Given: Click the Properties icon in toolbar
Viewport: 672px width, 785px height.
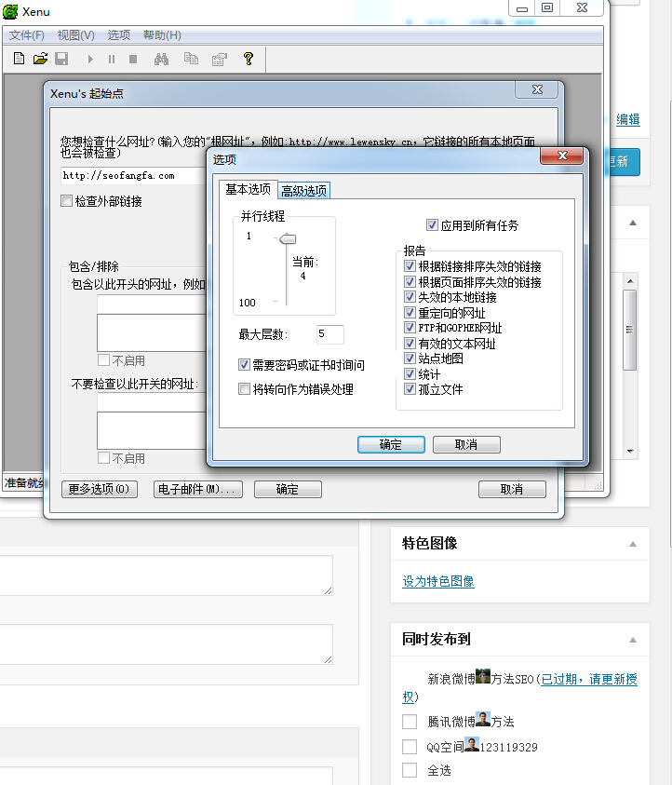Looking at the screenshot, I should point(219,59).
